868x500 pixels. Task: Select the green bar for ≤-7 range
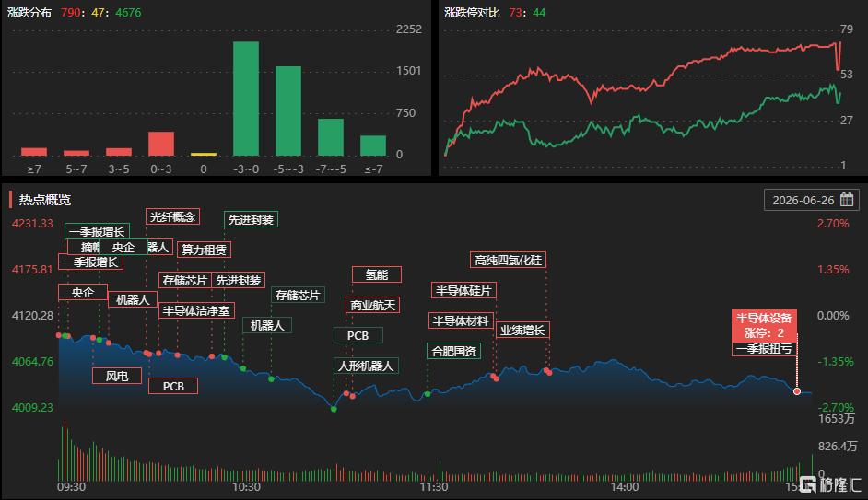click(x=373, y=145)
